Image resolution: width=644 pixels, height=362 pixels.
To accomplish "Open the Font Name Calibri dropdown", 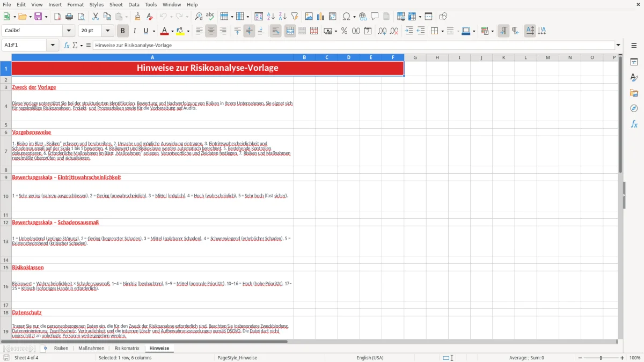I will coord(69,31).
